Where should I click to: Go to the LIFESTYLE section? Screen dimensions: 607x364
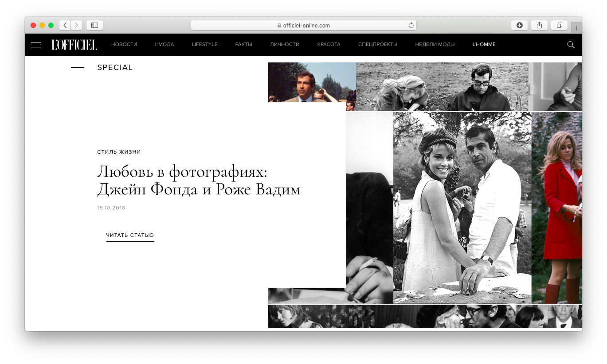point(204,45)
